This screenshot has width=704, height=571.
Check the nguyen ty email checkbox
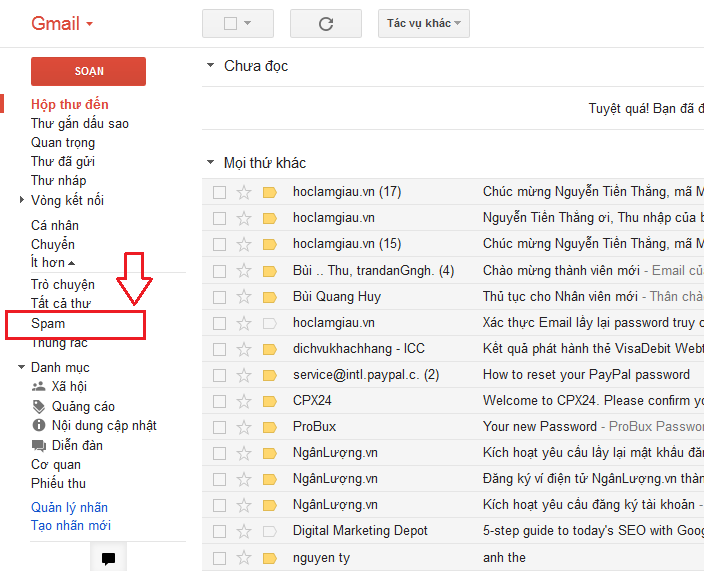220,558
